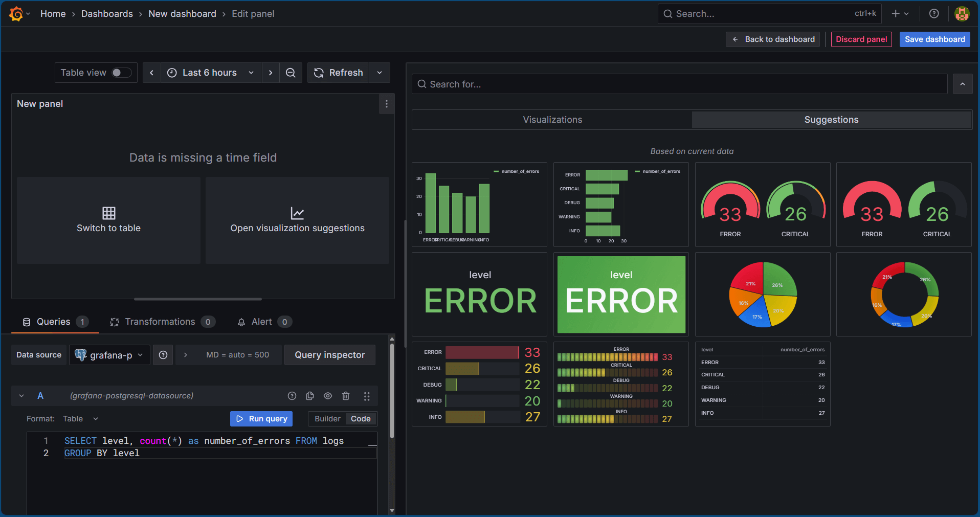The width and height of the screenshot is (980, 517).
Task: Open the Last 6 hours time picker
Action: pos(211,73)
